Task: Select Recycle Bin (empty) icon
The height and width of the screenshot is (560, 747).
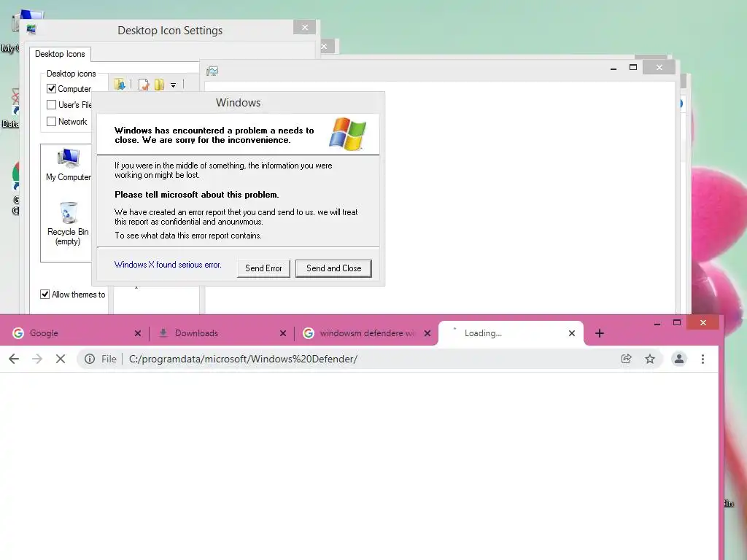Action: tap(68, 224)
